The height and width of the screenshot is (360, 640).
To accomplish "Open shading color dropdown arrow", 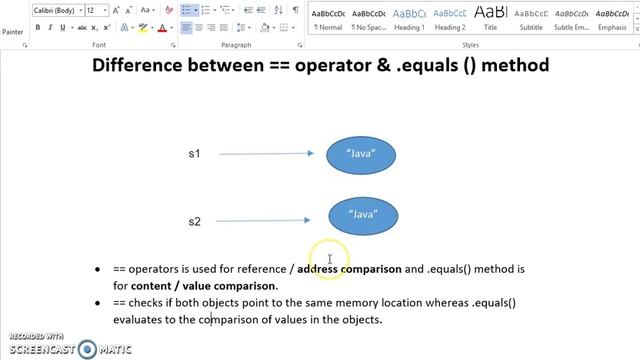I will 274,28.
